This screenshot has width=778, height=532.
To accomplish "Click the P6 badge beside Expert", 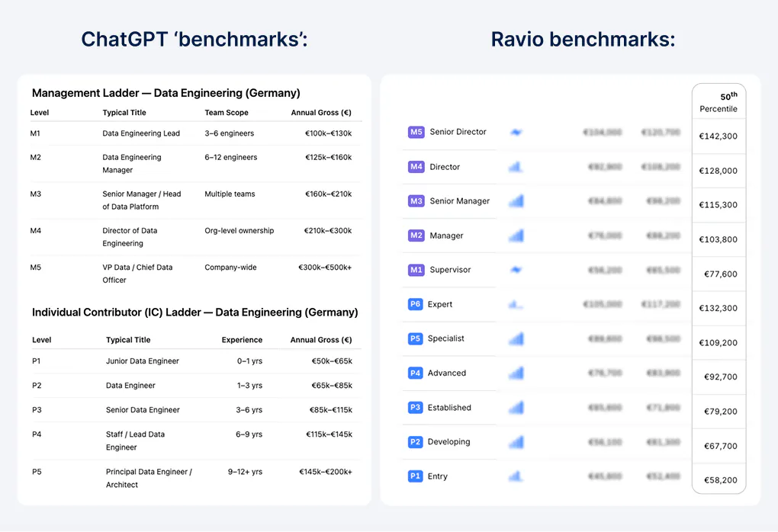I will coord(415,304).
